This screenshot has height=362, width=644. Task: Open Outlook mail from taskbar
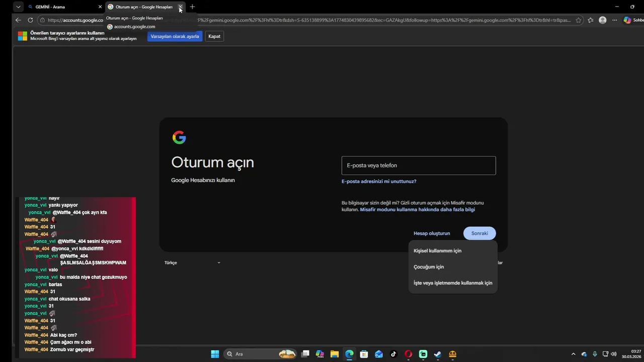pyautogui.click(x=379, y=354)
